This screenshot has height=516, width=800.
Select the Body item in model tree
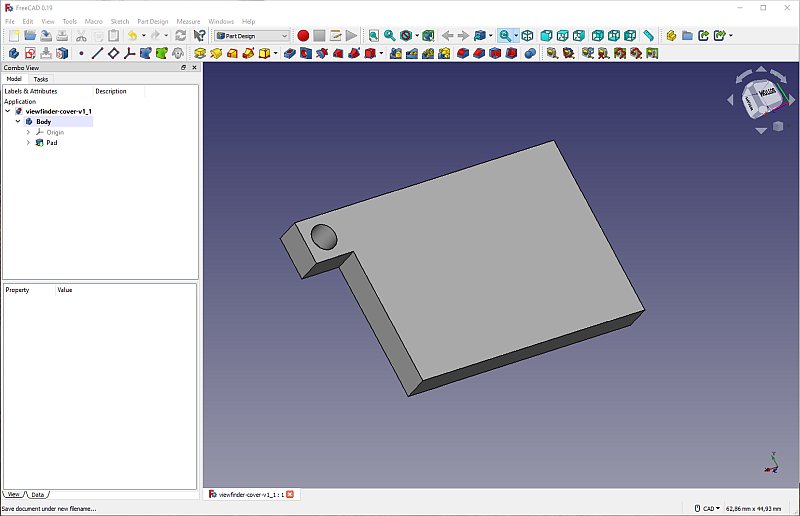coord(43,121)
